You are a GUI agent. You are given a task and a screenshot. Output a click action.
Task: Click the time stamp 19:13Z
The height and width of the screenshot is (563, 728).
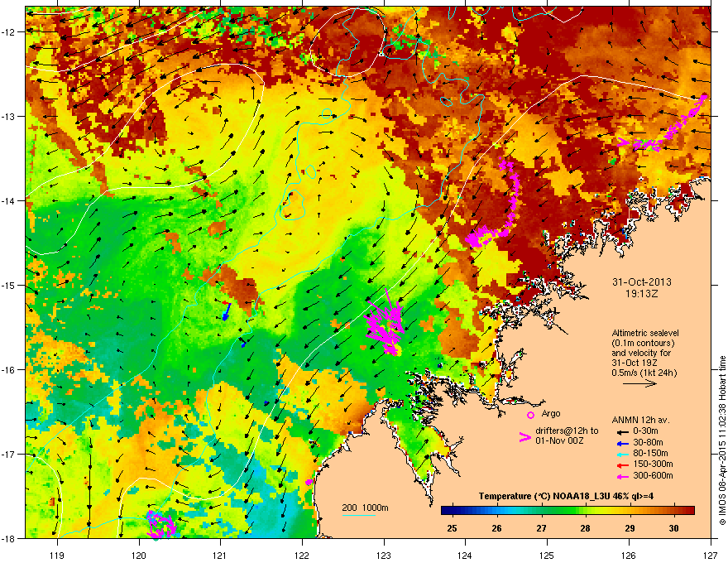(642, 294)
